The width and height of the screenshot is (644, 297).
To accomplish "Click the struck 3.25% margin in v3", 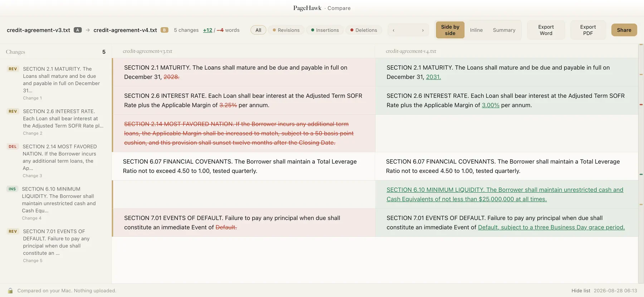I will click(x=228, y=105).
